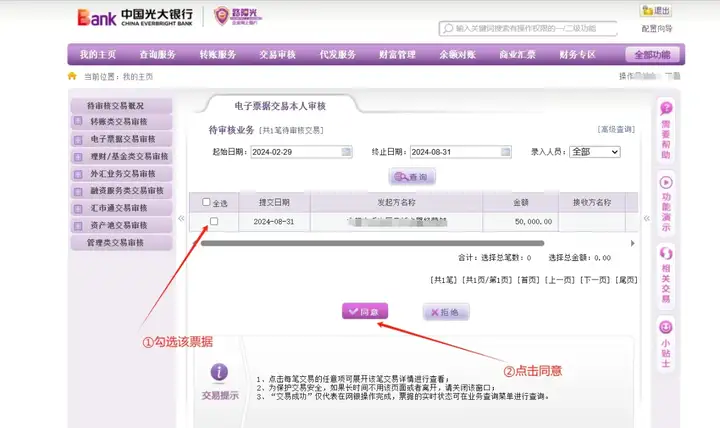Click the 需要帮助 help icon
Screen dimensions: 720x428
pyautogui.click(x=666, y=108)
